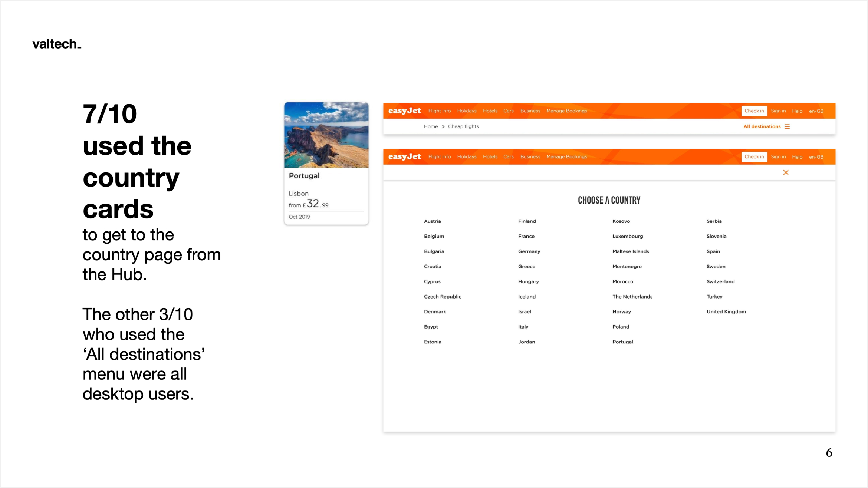This screenshot has height=488, width=868.
Task: Select Finland in the country list
Action: (x=527, y=221)
